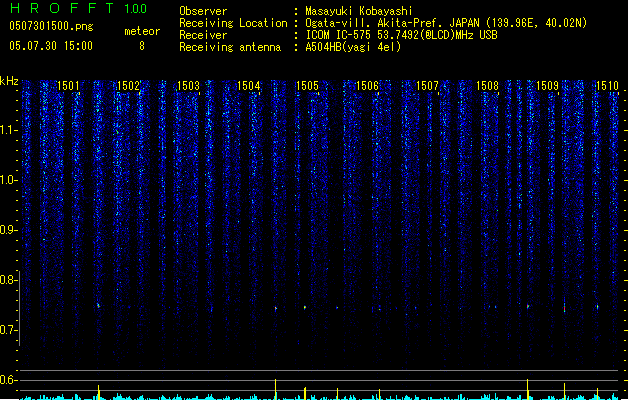Click the Receiver label
The width and height of the screenshot is (629, 400).
point(203,35)
